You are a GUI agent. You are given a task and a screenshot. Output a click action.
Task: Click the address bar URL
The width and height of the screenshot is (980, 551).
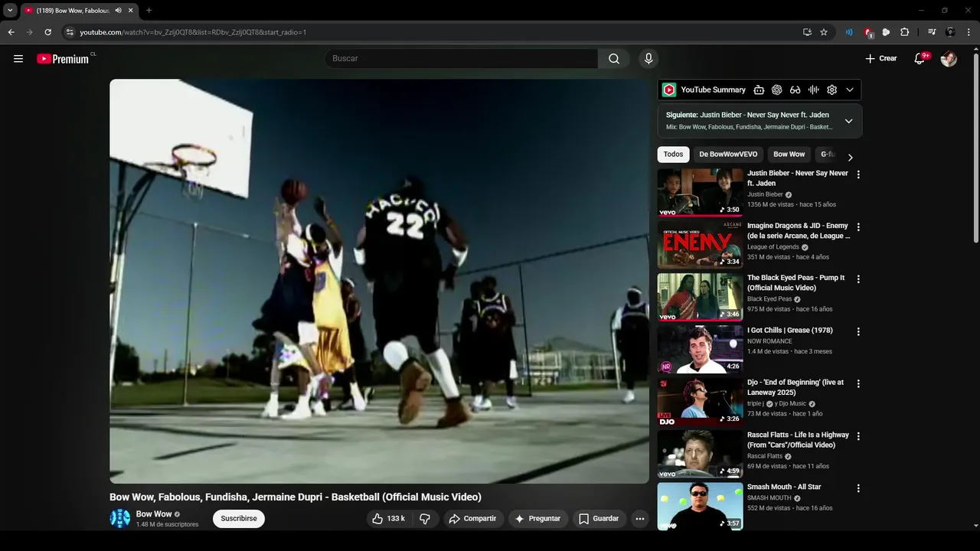pos(193,32)
